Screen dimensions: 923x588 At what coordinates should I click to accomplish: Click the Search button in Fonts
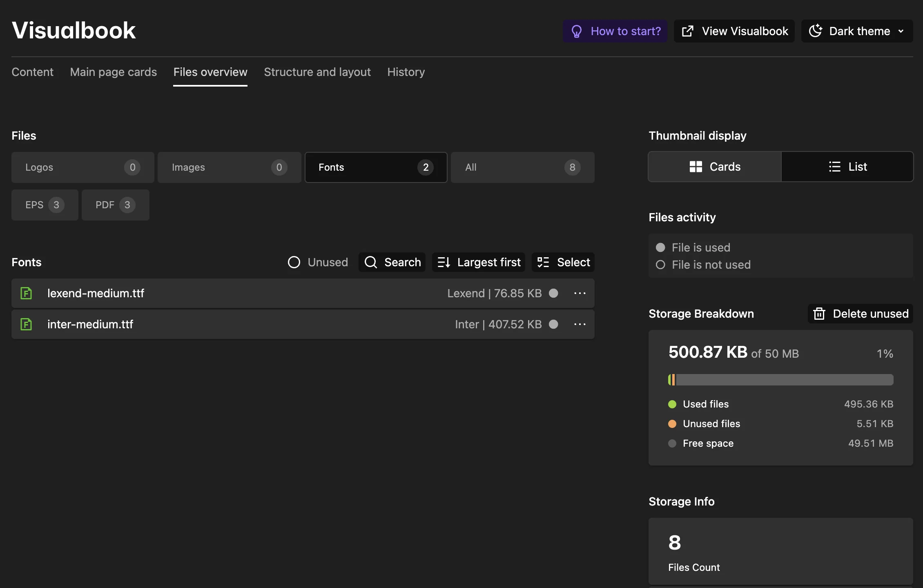coord(392,262)
